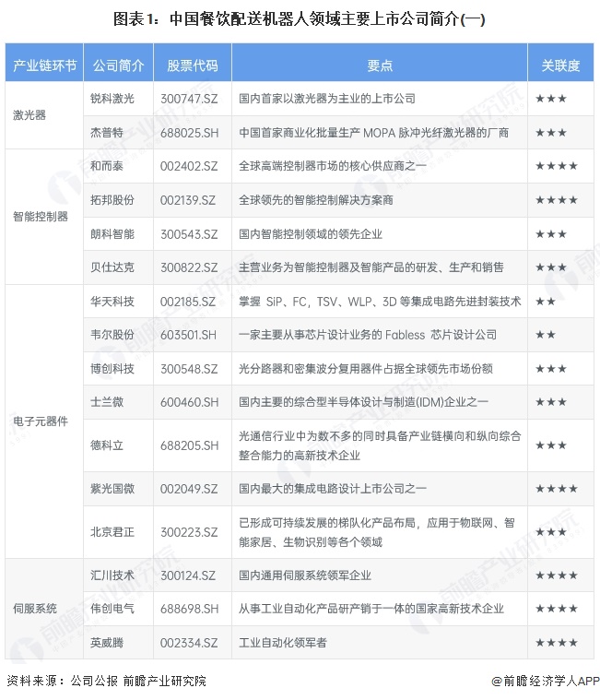Screen dimensions: 600x700
Task: Click description 全球领先的智能控制解决方案商
Action: (x=316, y=200)
